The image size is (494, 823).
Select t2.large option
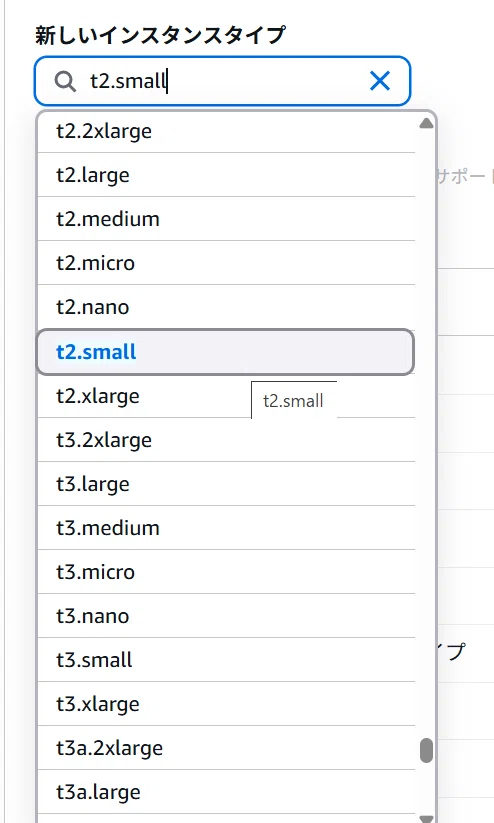(x=226, y=175)
